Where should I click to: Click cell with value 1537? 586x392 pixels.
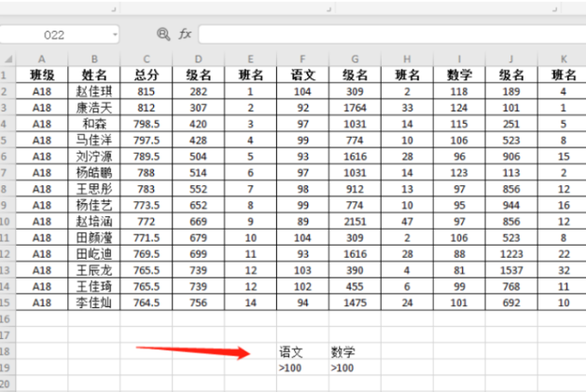click(511, 270)
